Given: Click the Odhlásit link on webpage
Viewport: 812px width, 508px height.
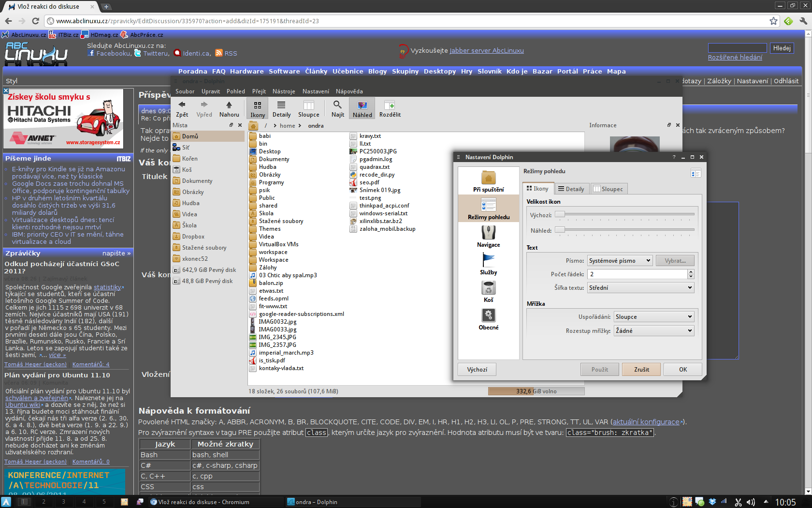Looking at the screenshot, I should [x=786, y=81].
